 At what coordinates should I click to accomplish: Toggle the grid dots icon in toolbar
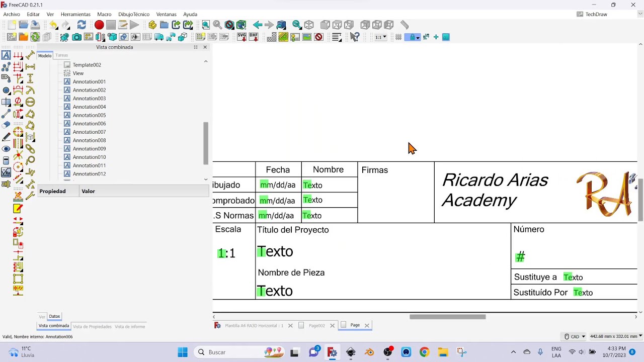[x=398, y=37]
